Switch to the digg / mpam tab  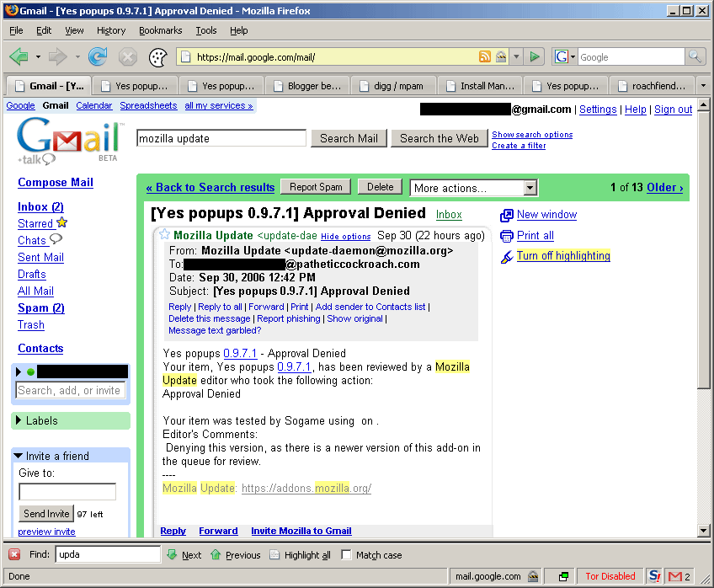[395, 86]
